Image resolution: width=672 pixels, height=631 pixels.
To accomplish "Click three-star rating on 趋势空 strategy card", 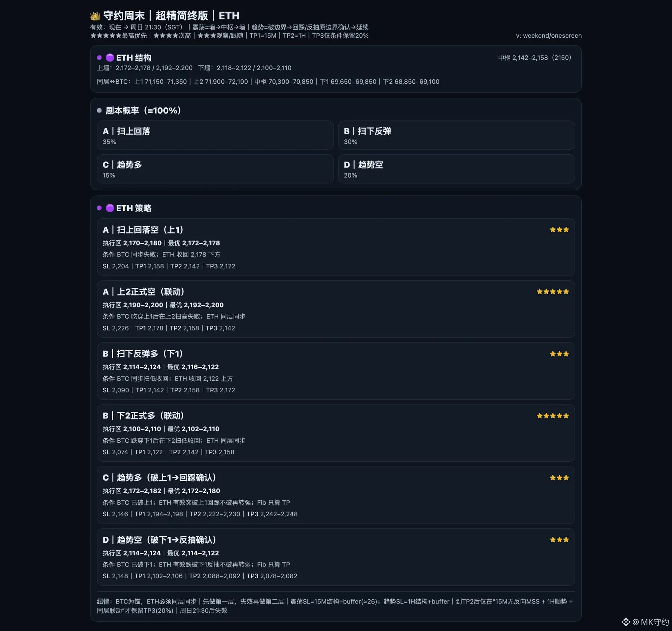I will click(559, 540).
